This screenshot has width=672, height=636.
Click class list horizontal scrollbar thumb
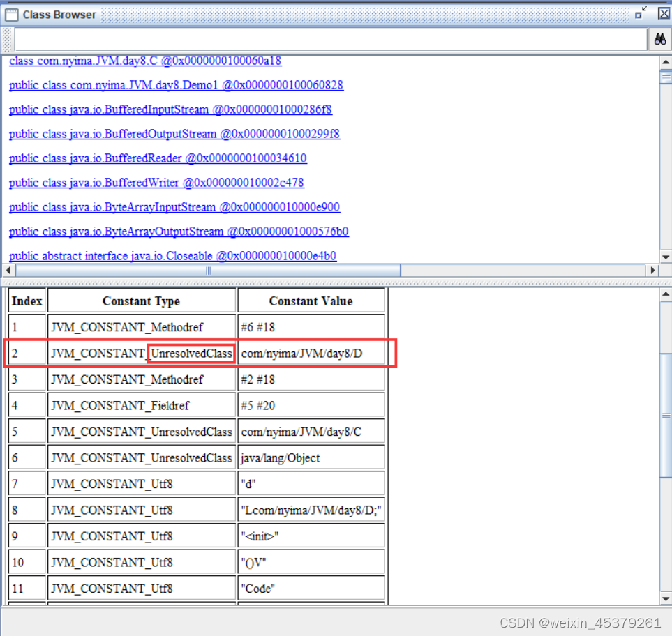click(208, 271)
